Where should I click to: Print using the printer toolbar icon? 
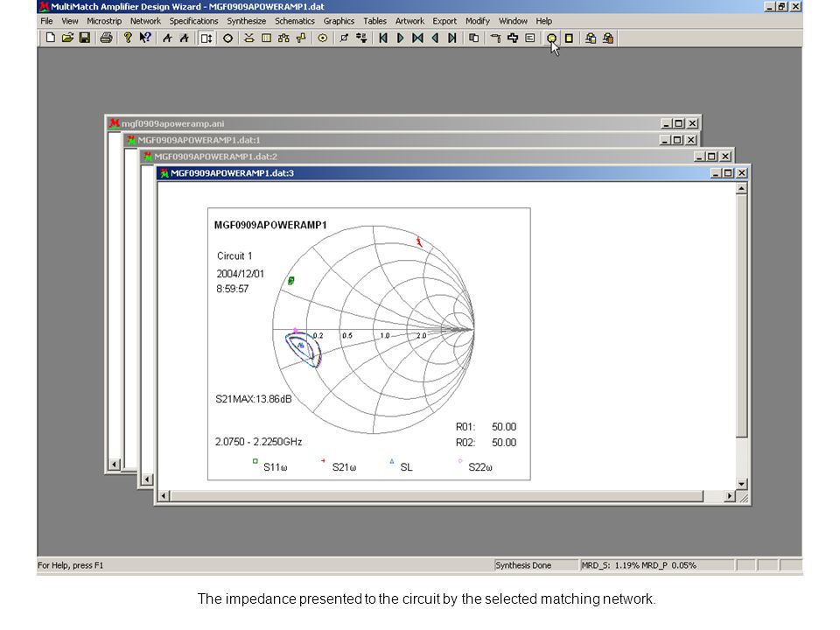tap(106, 38)
